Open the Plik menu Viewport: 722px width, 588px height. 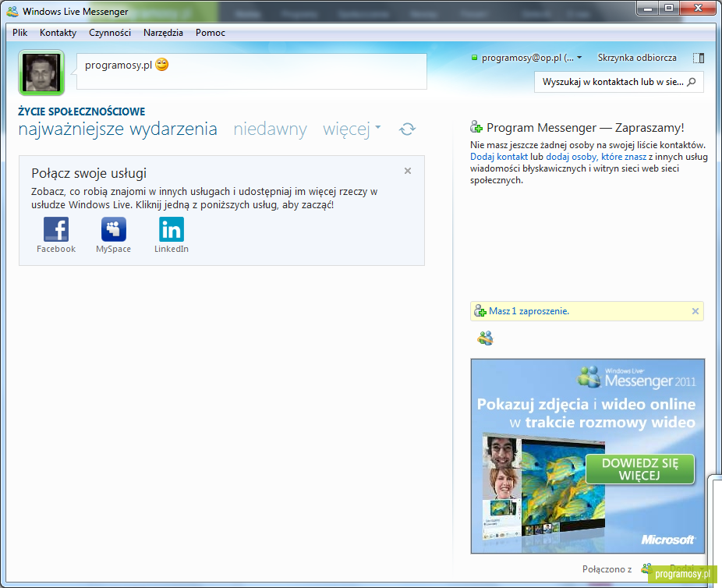tap(19, 33)
